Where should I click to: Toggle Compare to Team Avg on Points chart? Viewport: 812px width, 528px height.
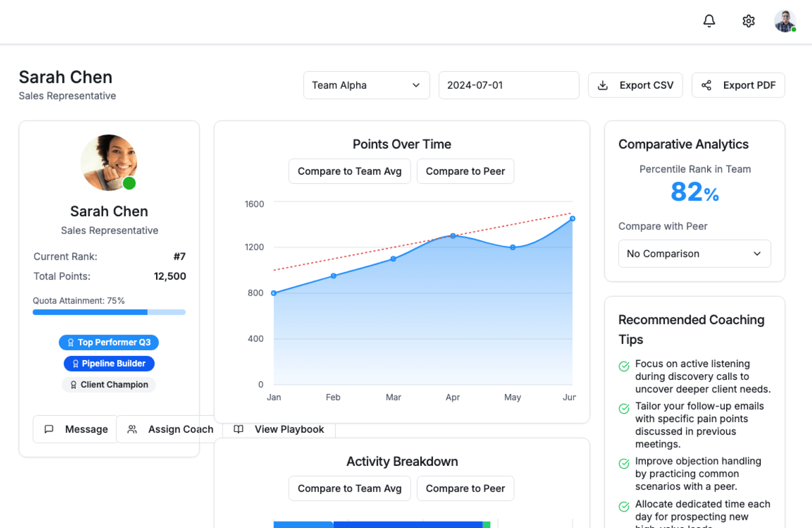coord(349,171)
